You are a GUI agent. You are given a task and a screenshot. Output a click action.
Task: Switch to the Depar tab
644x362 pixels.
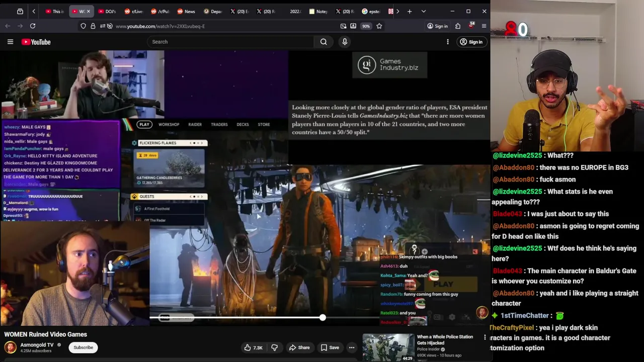(212, 11)
